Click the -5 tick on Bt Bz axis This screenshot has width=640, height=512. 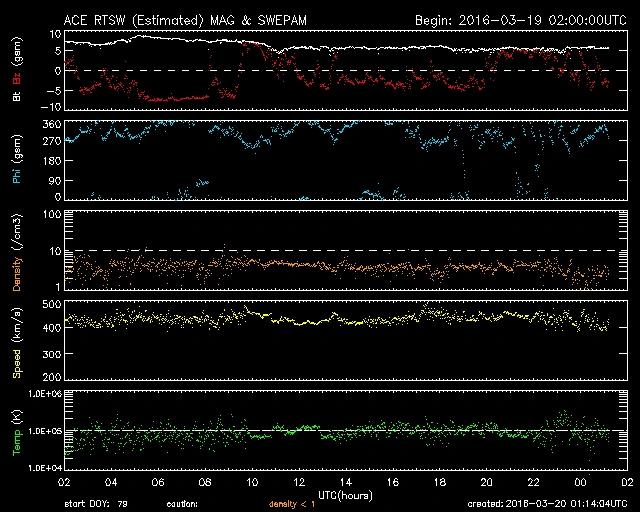[54, 90]
